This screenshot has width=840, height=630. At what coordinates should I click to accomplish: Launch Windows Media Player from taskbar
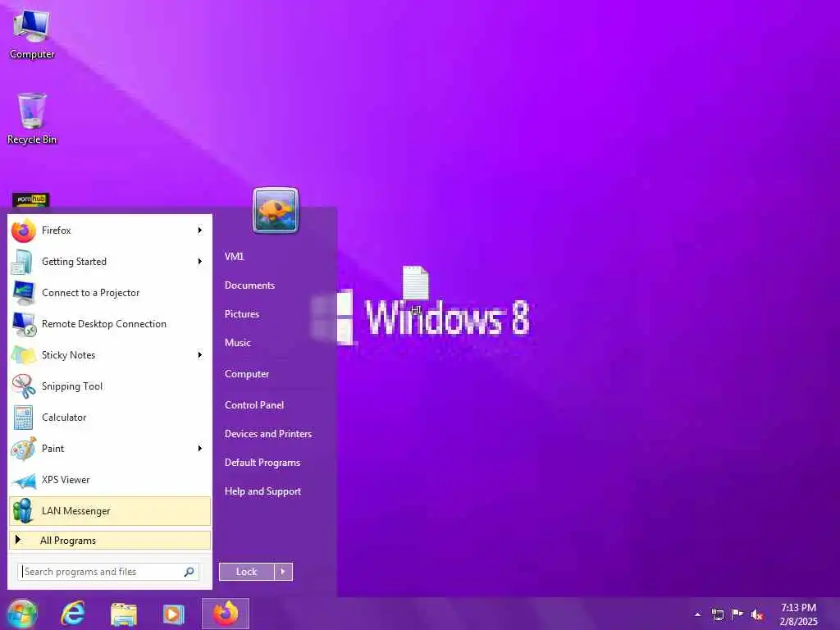coord(173,614)
